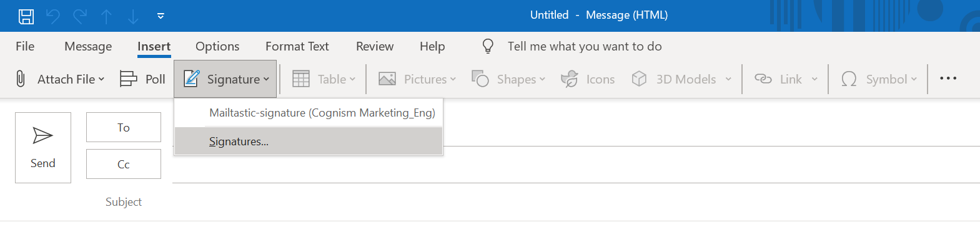Select the Mailtastic-signature menu option
The image size is (980, 250).
point(322,113)
